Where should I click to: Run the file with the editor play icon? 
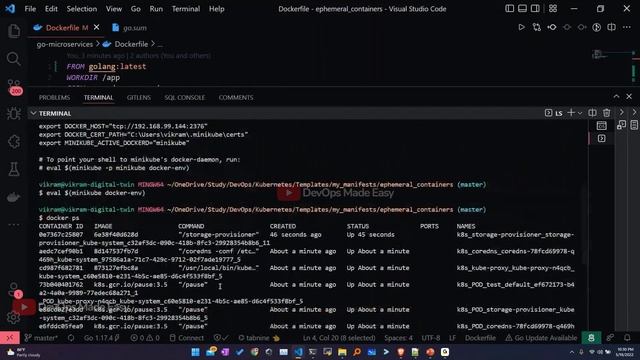point(521,27)
